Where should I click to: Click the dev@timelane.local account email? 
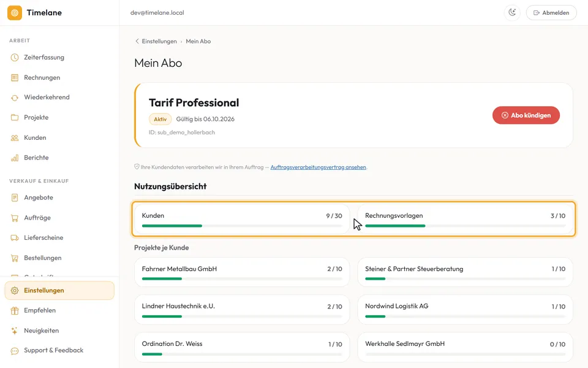(157, 13)
